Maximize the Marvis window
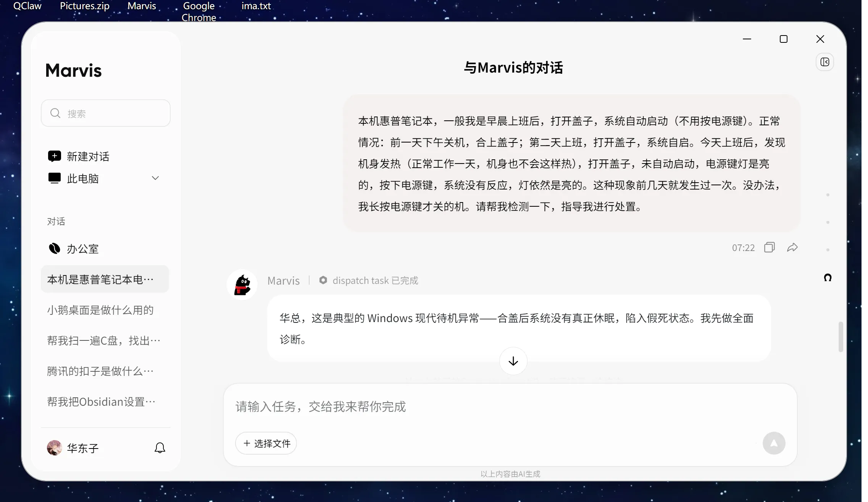This screenshot has width=868, height=502. [784, 39]
